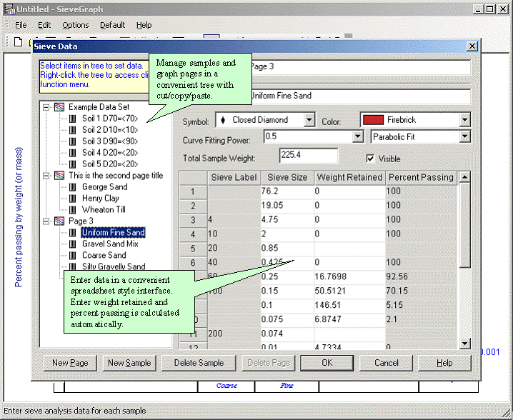
Task: Click the sample icon beside Soil 3 D90=<90>
Action: [73, 141]
